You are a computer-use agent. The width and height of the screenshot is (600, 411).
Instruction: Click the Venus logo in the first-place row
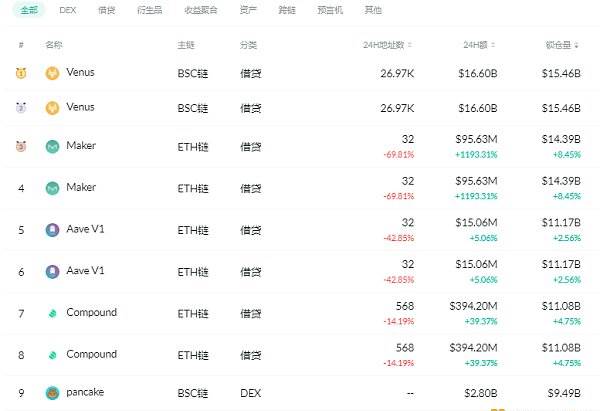coord(52,73)
